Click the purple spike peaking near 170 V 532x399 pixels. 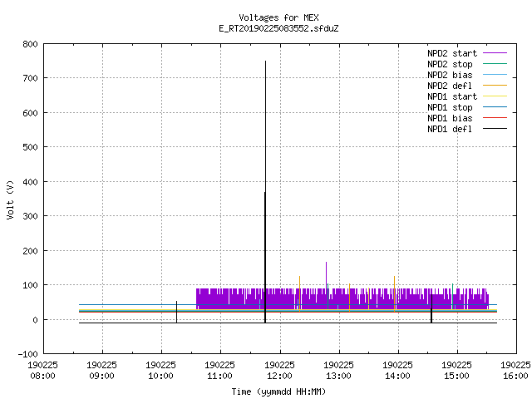click(x=327, y=275)
